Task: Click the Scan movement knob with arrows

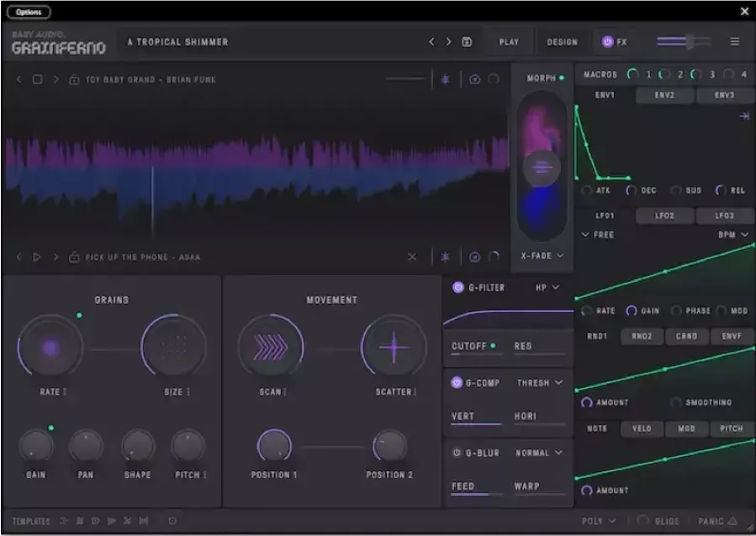Action: (x=271, y=347)
